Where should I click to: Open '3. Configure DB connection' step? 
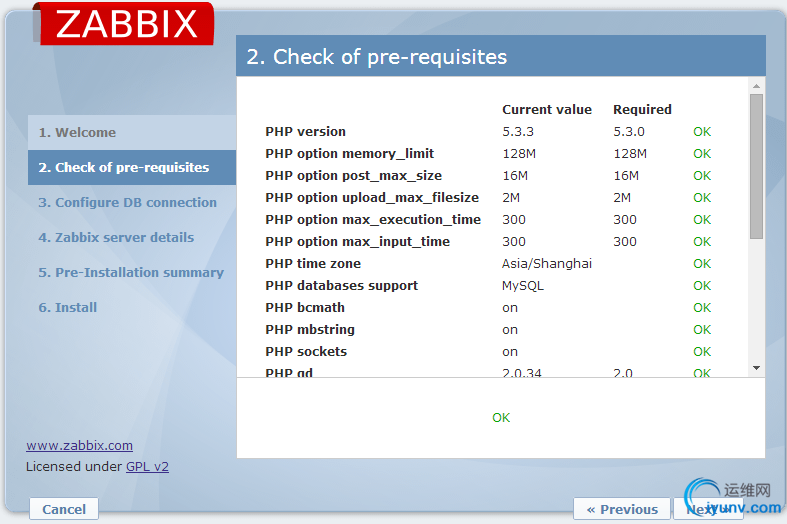tap(127, 202)
